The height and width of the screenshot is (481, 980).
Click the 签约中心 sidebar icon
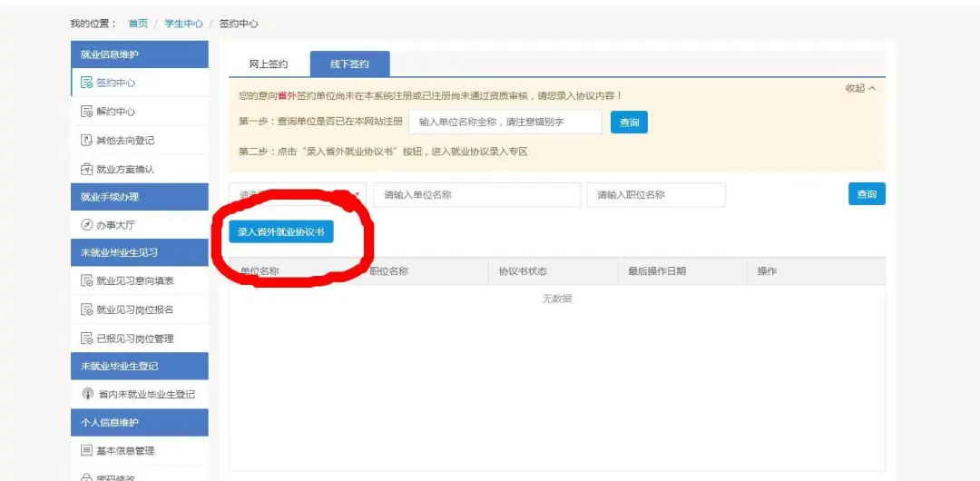coord(87,83)
